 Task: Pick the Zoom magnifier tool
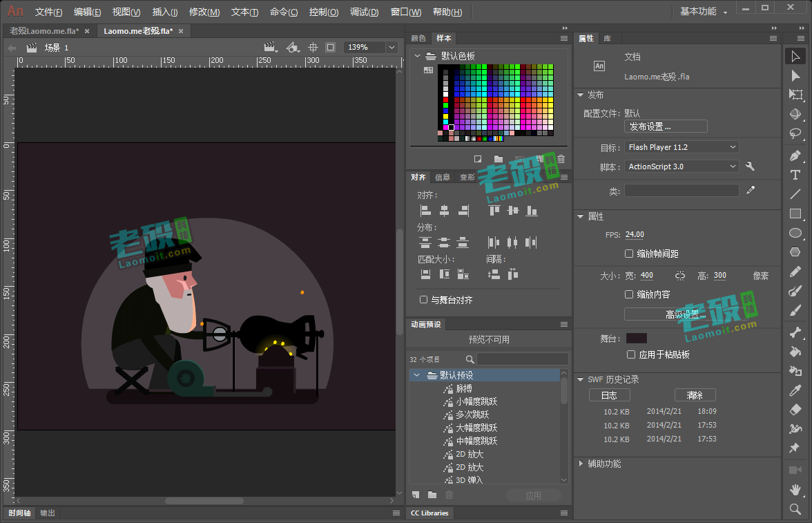click(795, 509)
